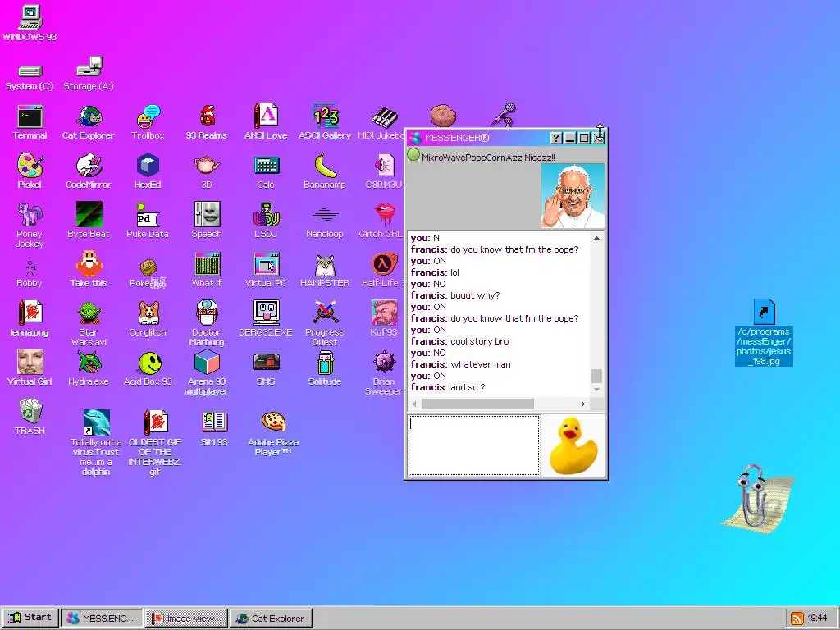Open the Bananamp banana icon
The image size is (840, 630).
tap(325, 166)
